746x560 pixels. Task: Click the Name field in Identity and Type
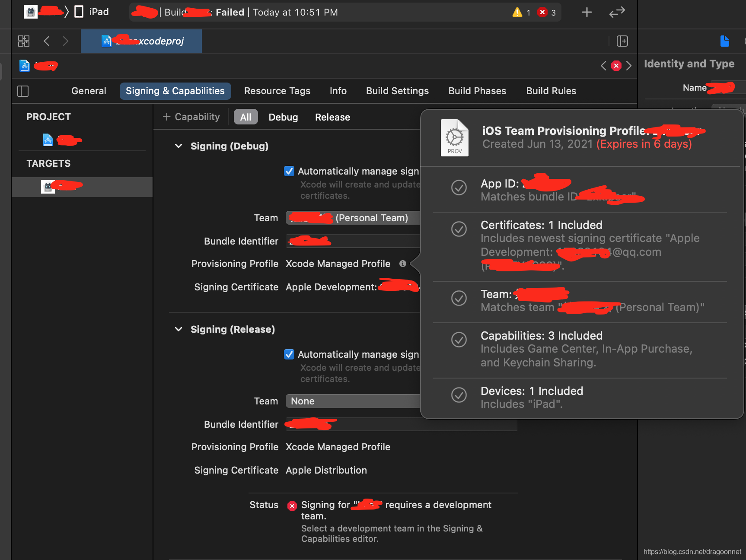[x=728, y=88]
